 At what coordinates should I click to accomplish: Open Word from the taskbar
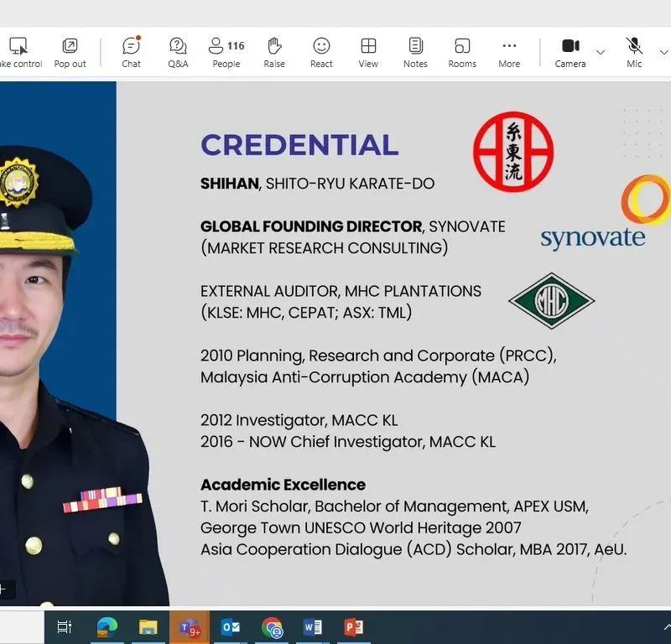pyautogui.click(x=313, y=627)
